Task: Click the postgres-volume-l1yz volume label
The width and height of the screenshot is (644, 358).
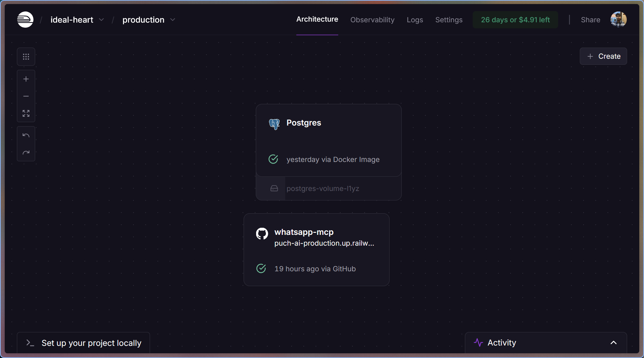Action: (323, 188)
